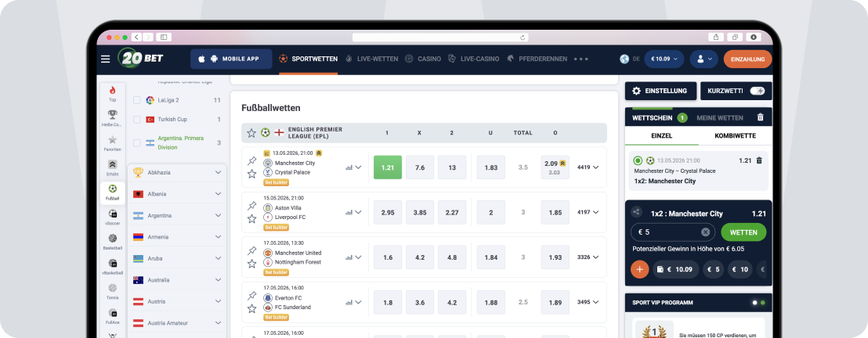Click the 20Bet logo
The width and height of the screenshot is (868, 338).
tap(140, 59)
